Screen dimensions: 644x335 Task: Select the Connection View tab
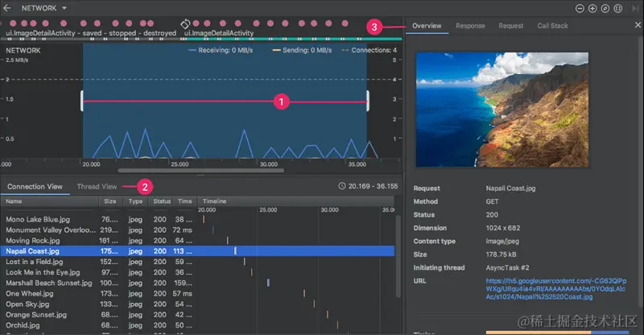click(x=35, y=187)
